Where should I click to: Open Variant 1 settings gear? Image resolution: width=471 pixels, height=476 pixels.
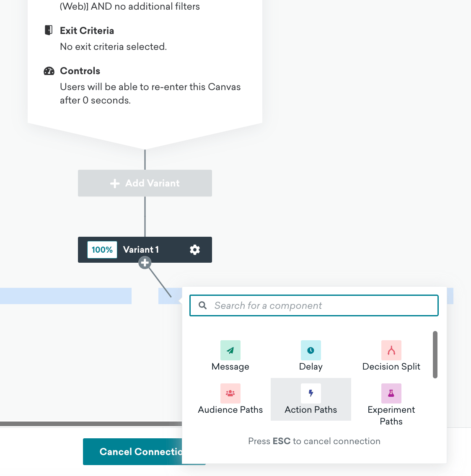(195, 250)
